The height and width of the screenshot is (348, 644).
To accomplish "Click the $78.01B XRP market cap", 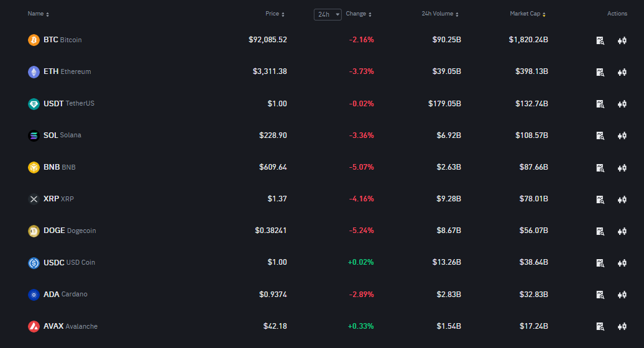I will [x=534, y=199].
